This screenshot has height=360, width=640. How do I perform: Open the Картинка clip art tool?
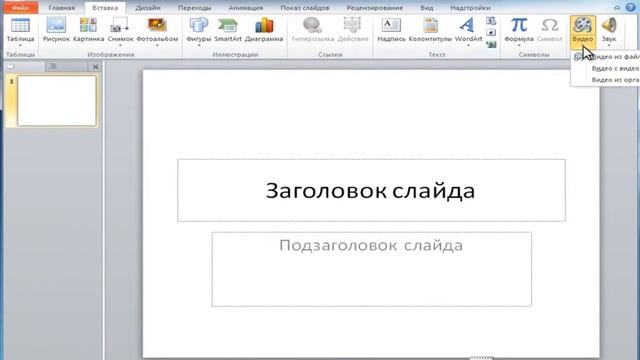pyautogui.click(x=89, y=26)
